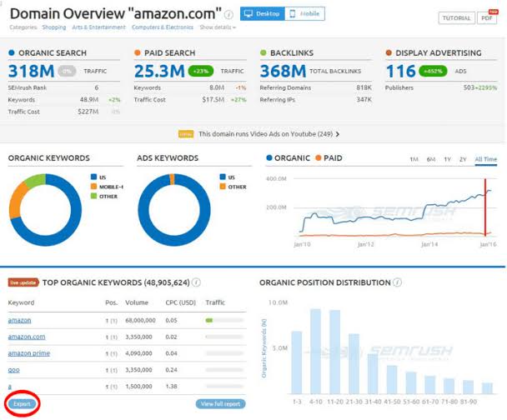507x420 pixels.
Task: Select the 1M time range tab
Action: pyautogui.click(x=414, y=159)
